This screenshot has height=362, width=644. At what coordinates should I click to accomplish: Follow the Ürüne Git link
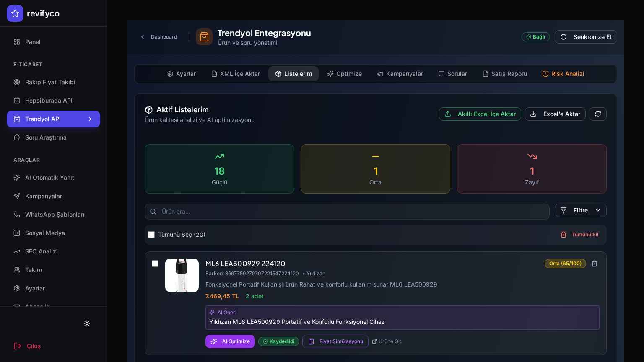pyautogui.click(x=387, y=341)
